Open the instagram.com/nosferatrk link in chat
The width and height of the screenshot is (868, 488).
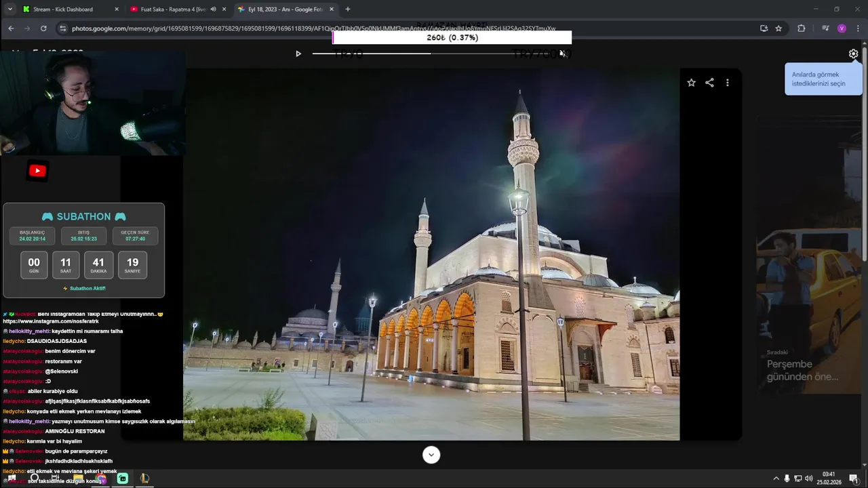click(x=50, y=321)
